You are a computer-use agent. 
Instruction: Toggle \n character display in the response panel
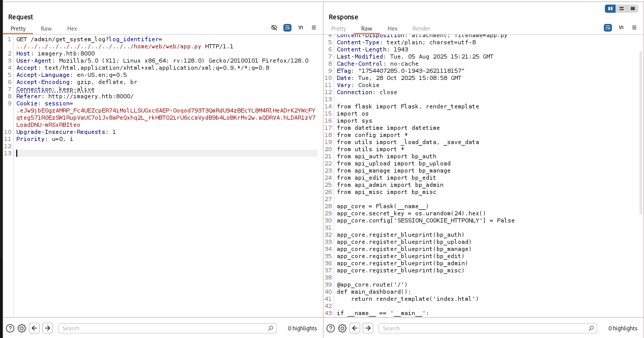(620, 27)
